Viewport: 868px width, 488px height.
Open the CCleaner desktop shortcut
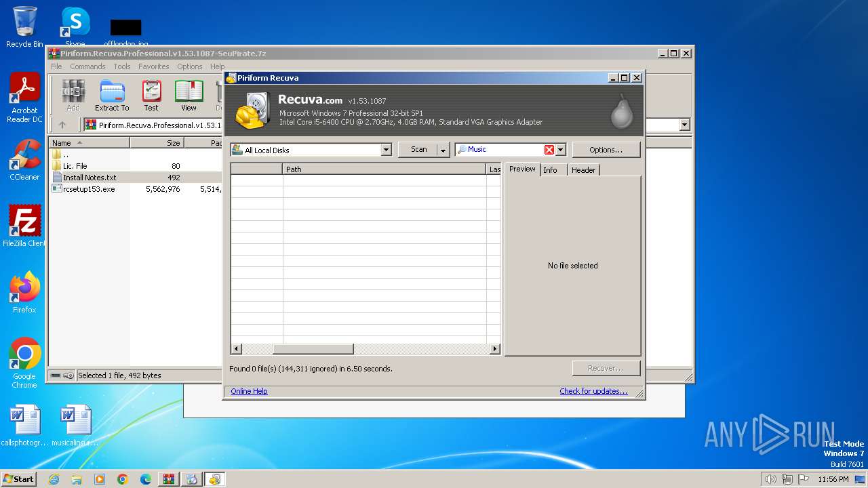coord(24,160)
